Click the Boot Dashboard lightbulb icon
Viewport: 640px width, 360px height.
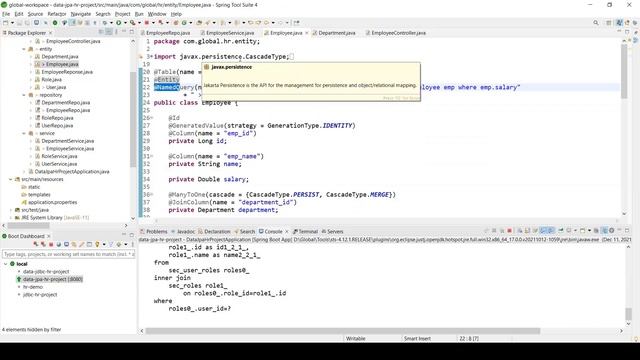97,244
